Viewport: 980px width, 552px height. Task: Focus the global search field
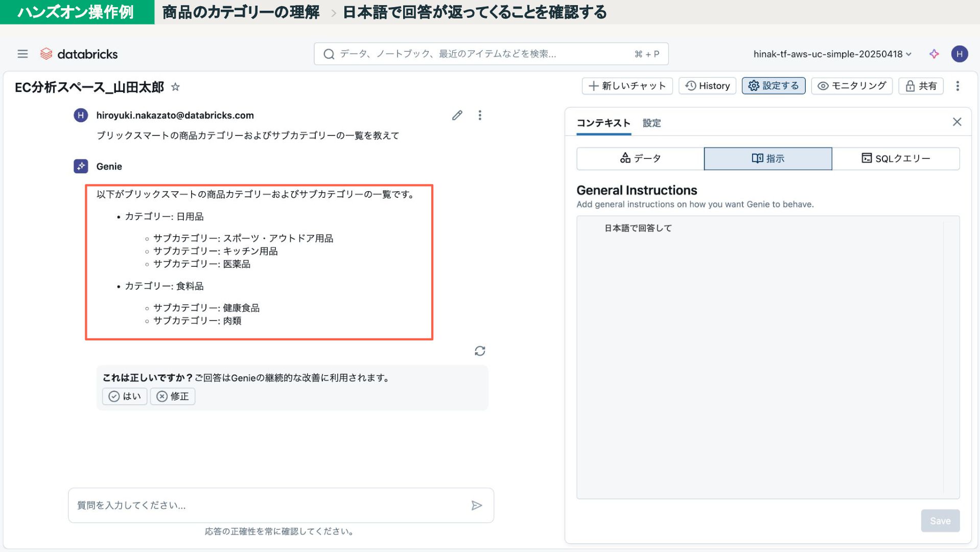pos(491,54)
